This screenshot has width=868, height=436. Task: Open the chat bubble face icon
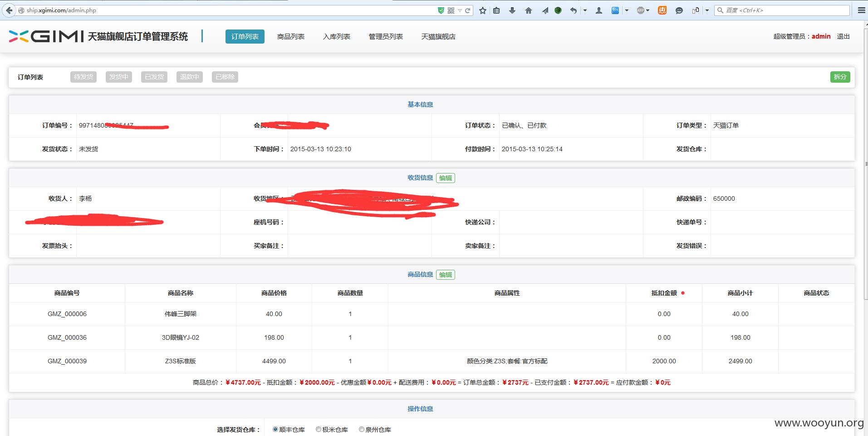click(679, 10)
